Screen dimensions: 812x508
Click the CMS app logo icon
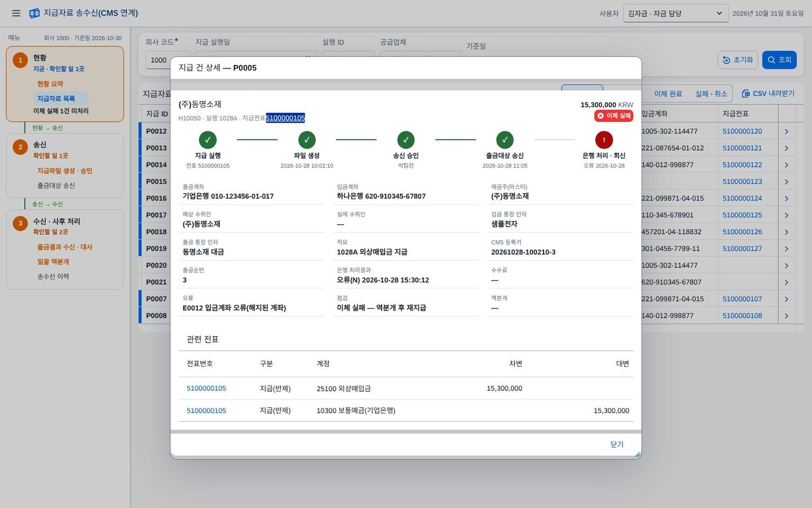[34, 13]
